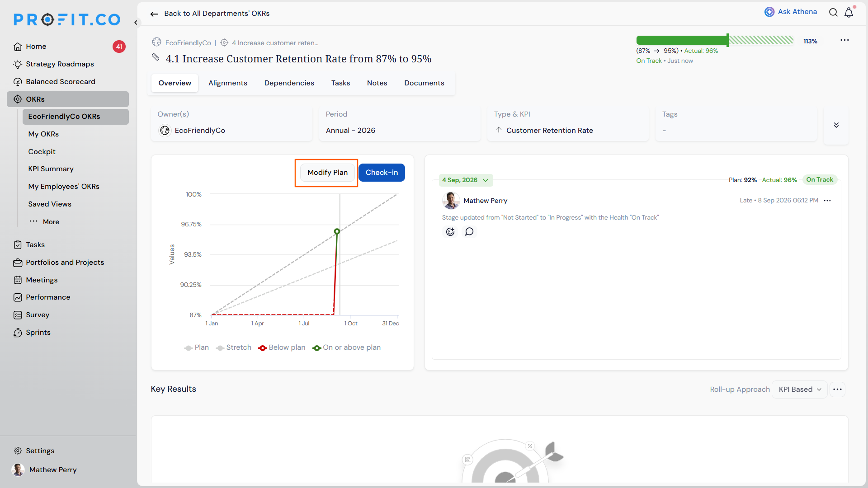This screenshot has height=488, width=868.
Task: Open the Notes tab
Action: point(377,83)
